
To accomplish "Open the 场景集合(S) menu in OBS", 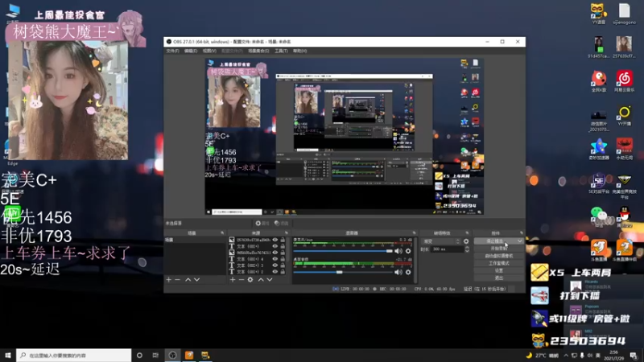I will 258,51.
